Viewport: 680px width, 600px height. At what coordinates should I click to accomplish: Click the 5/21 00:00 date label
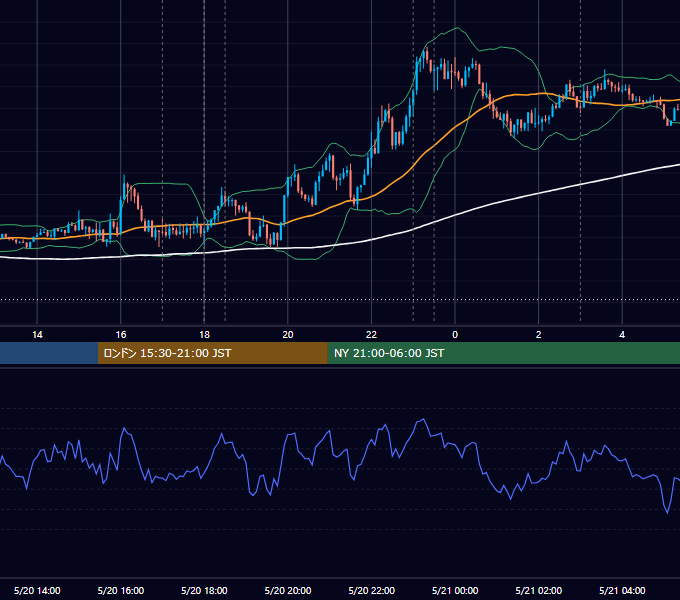(x=455, y=590)
